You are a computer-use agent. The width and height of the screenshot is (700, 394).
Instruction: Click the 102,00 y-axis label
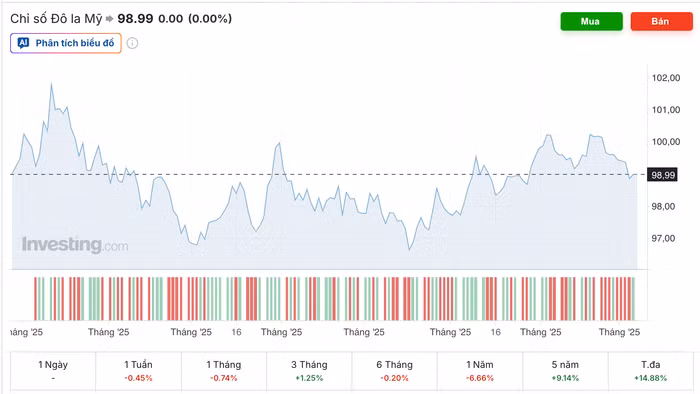(666, 78)
